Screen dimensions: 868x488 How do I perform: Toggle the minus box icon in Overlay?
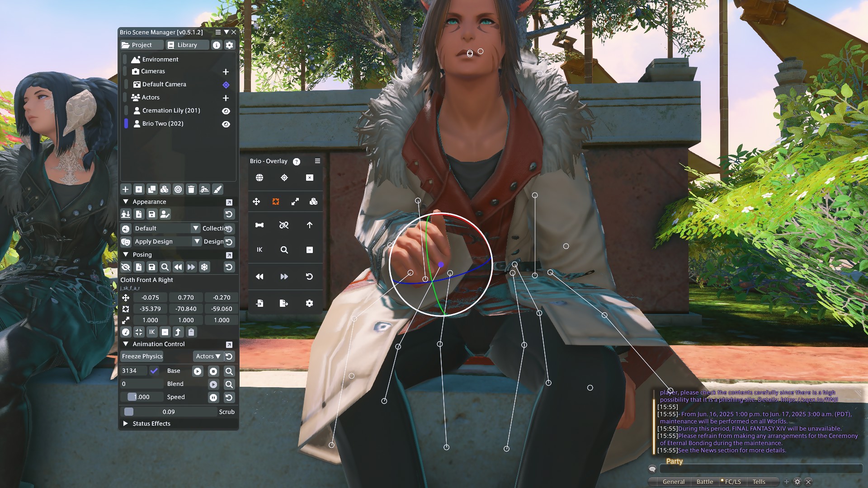(310, 250)
